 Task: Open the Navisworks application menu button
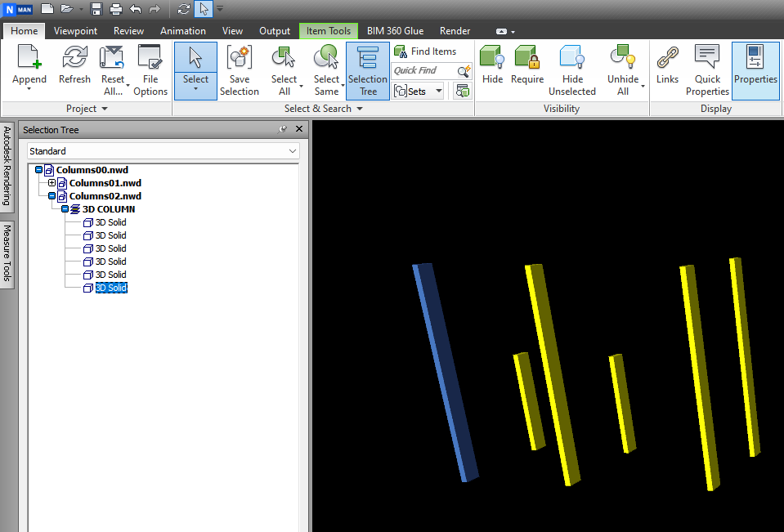tap(17, 8)
